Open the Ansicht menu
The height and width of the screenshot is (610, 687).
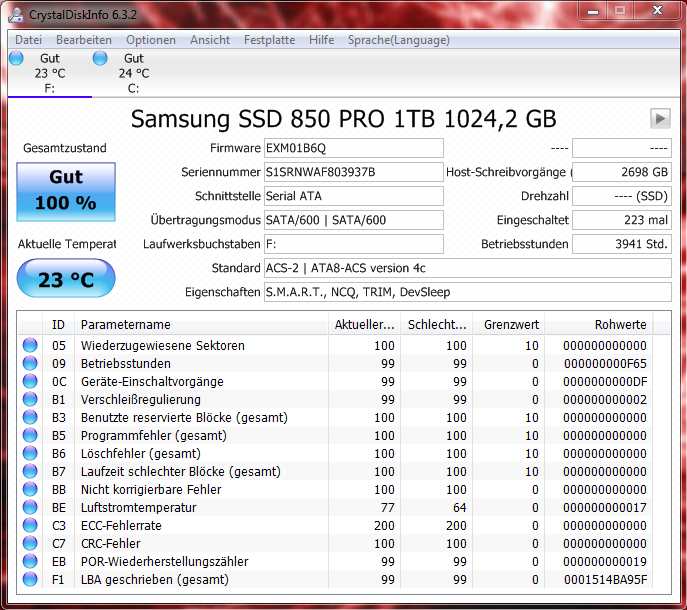click(210, 40)
